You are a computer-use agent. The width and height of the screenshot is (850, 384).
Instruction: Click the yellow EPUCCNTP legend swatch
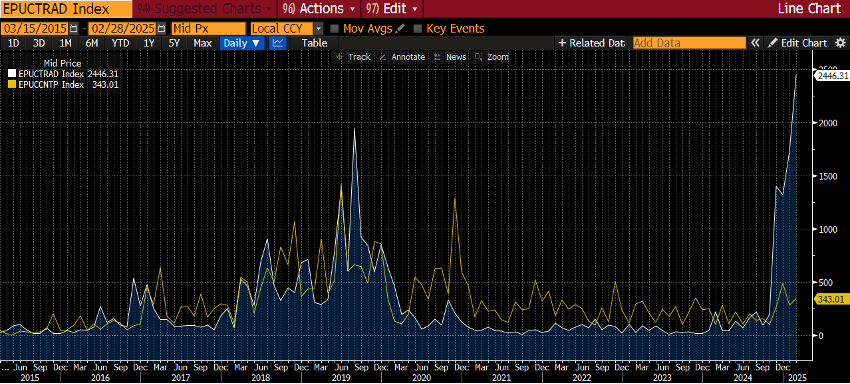(12, 85)
